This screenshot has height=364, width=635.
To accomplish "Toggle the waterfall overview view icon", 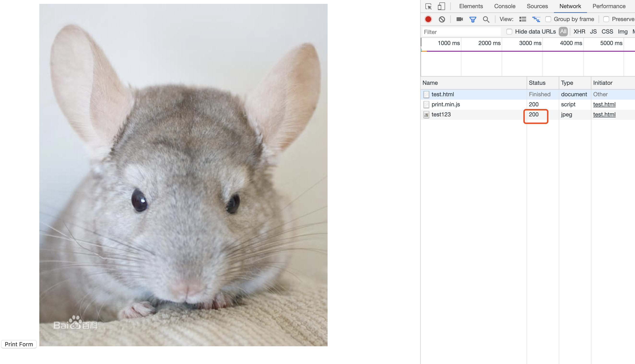I will click(536, 19).
